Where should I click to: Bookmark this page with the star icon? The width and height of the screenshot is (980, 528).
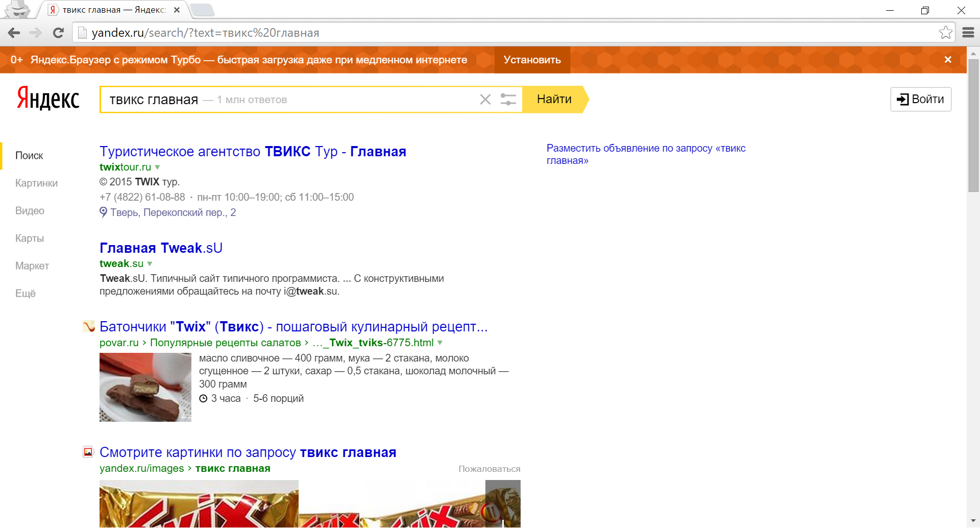pyautogui.click(x=945, y=32)
